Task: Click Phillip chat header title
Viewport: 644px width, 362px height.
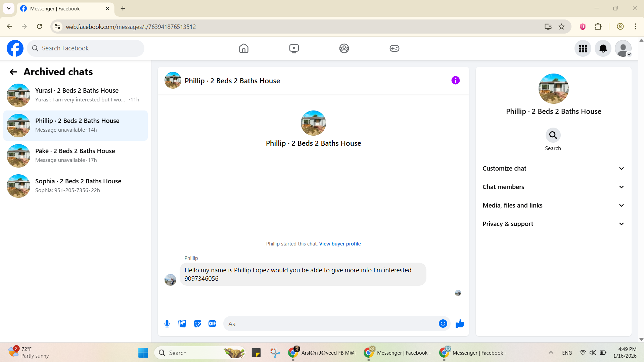Action: point(232,81)
